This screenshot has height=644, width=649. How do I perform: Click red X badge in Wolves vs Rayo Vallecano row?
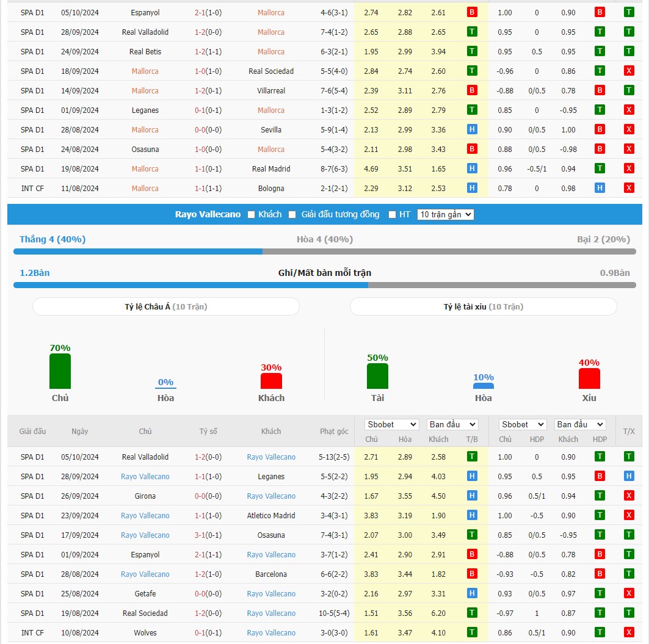pyautogui.click(x=629, y=632)
